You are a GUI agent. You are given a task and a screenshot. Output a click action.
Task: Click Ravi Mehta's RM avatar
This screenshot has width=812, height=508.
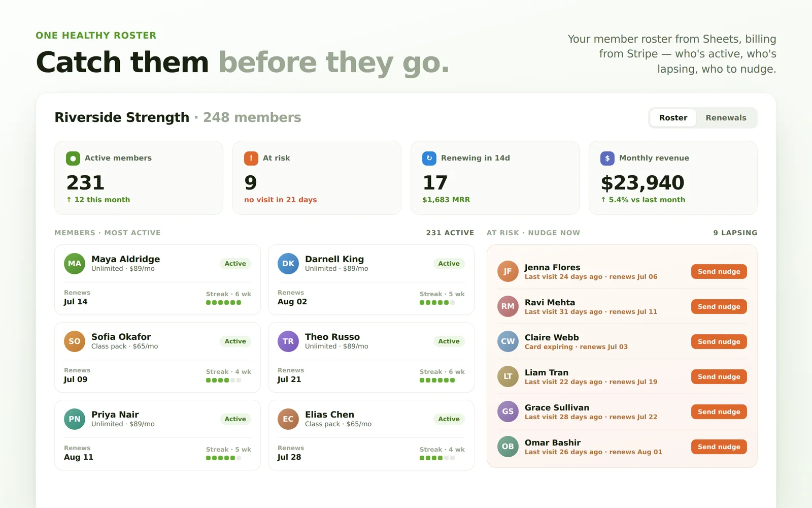coord(508,306)
